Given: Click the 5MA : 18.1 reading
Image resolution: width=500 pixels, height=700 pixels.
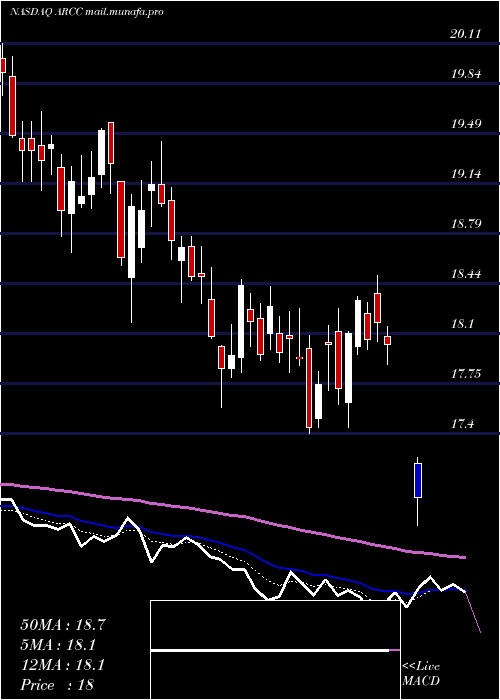Looking at the screenshot, I should [x=59, y=645].
